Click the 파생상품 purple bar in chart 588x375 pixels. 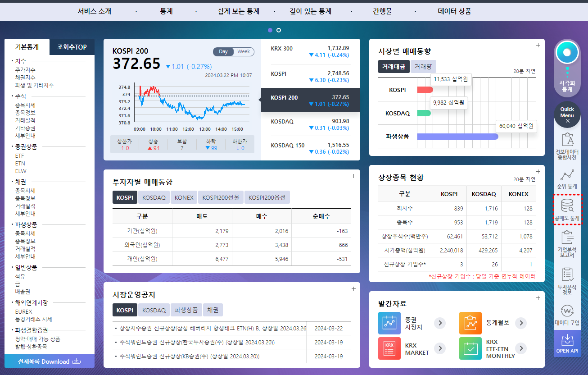coord(458,136)
